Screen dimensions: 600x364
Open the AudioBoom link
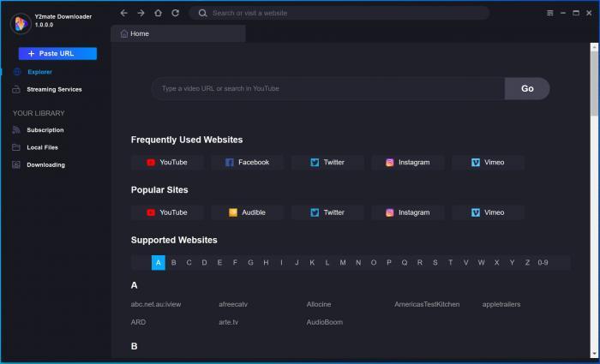click(x=325, y=322)
